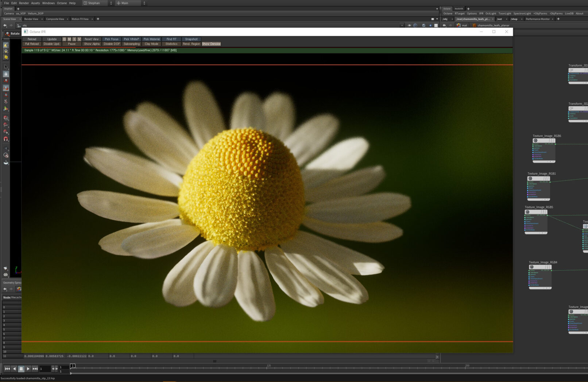
Task: Open the Stephan desktop dropdown
Action: tap(97, 3)
